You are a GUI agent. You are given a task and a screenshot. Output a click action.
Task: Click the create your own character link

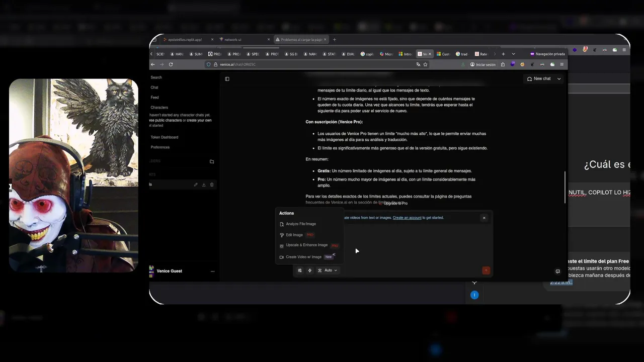tap(198, 120)
